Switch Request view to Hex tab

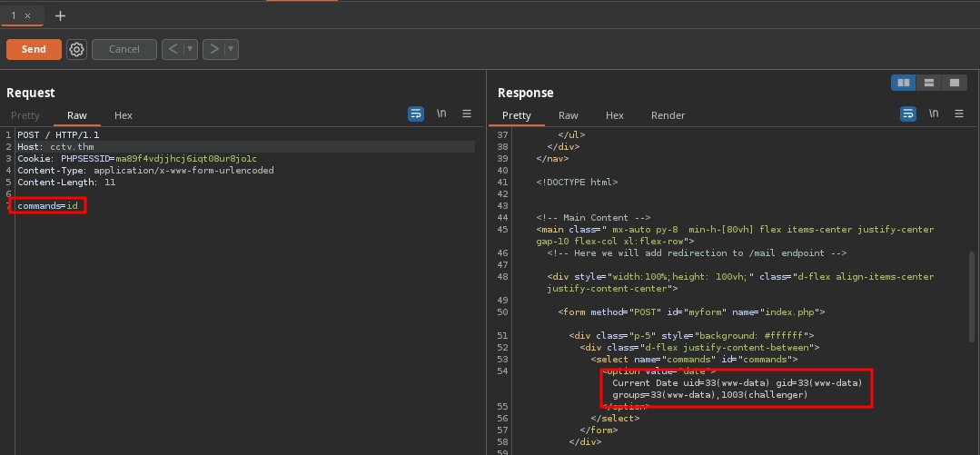tap(124, 115)
